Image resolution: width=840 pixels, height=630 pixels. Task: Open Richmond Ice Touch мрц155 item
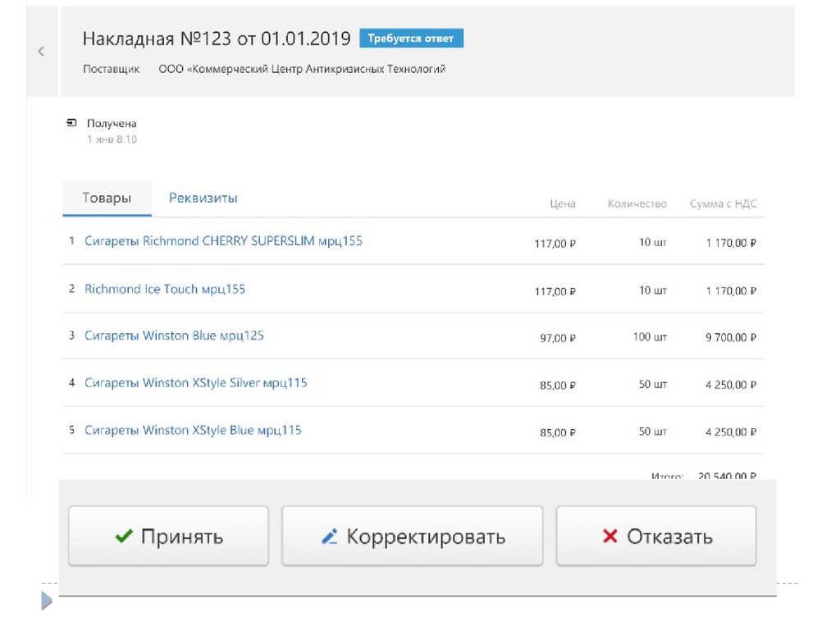pyautogui.click(x=165, y=289)
